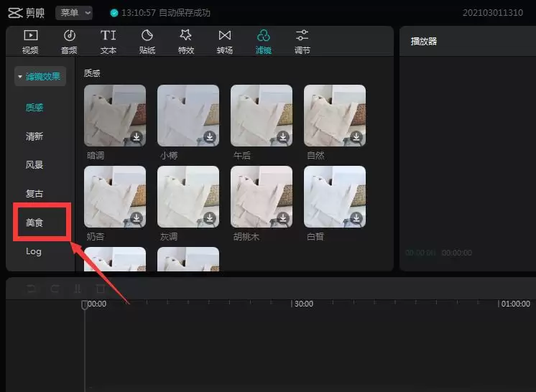Expand the 菜单 dropdown menu

[x=74, y=13]
